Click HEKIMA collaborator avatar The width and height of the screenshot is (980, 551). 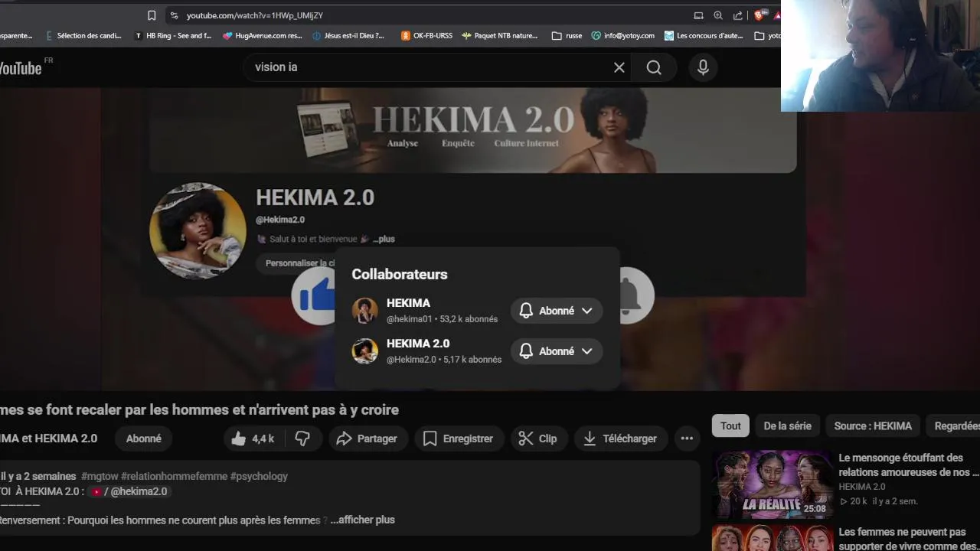[x=364, y=311]
